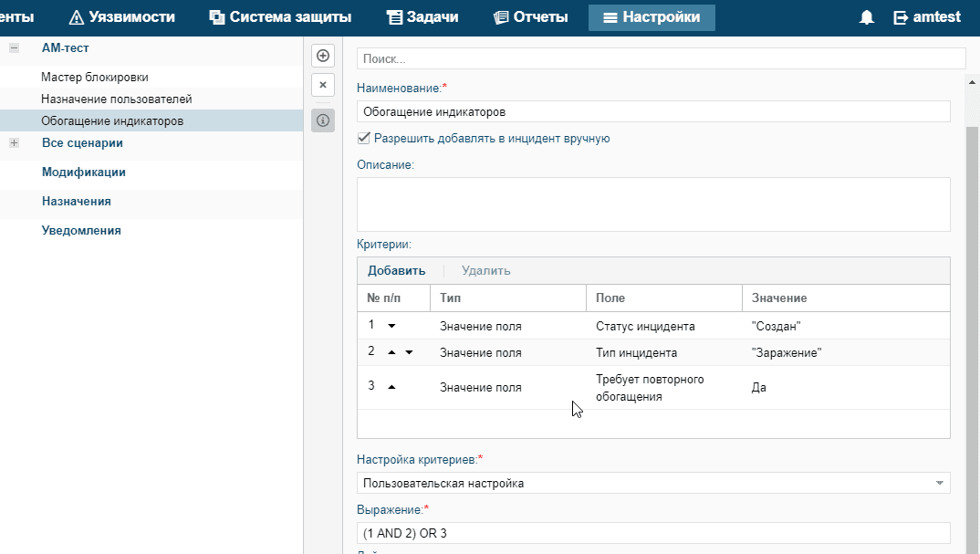
Task: Select Мастер блокировки scenario
Action: (x=95, y=78)
